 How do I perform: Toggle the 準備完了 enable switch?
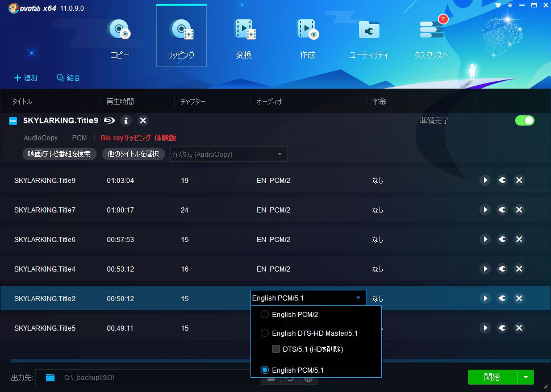(525, 120)
